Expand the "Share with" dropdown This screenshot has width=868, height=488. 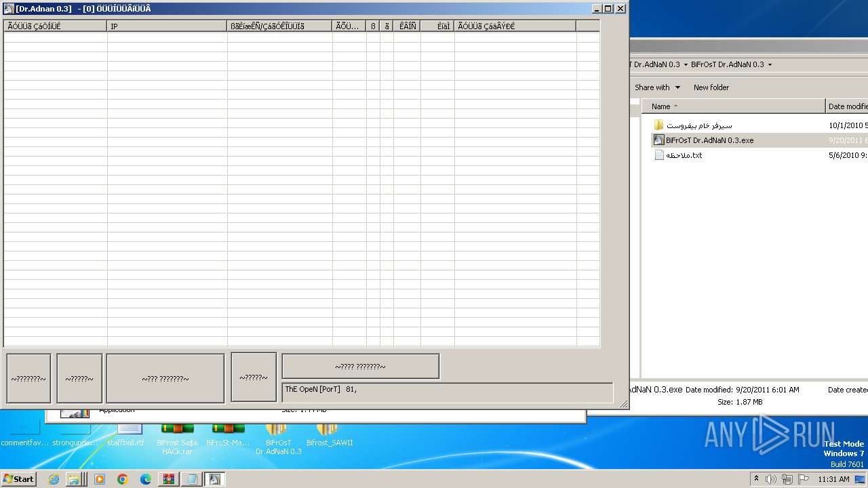pos(657,87)
